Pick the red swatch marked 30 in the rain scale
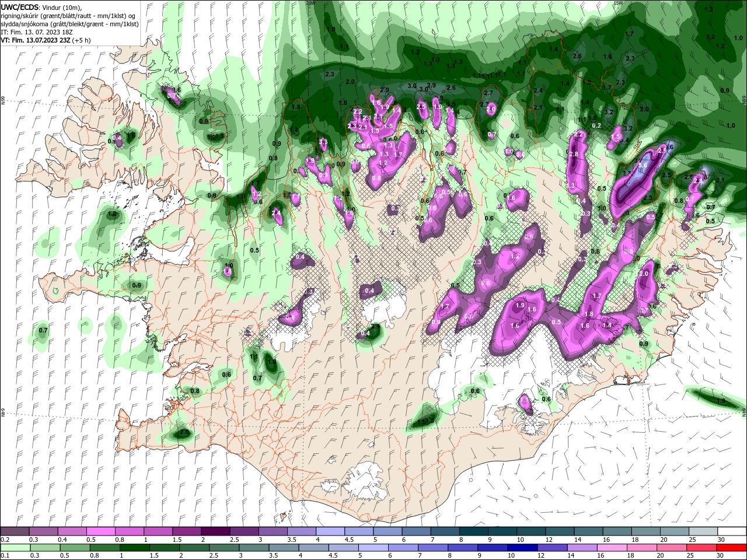Screen dimensions: 747x560 (731, 547)
